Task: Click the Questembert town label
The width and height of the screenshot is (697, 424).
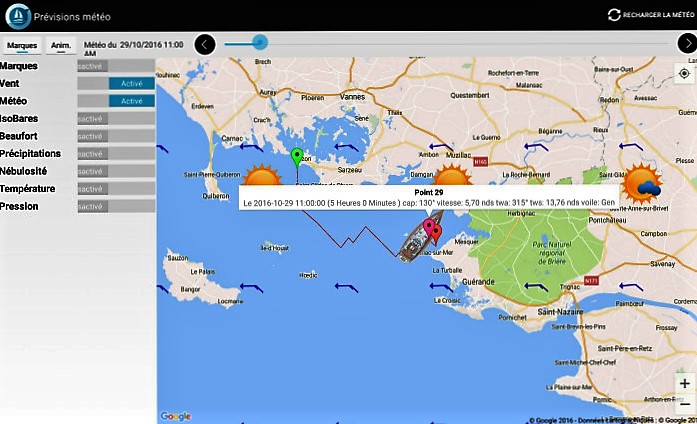Action: point(470,95)
